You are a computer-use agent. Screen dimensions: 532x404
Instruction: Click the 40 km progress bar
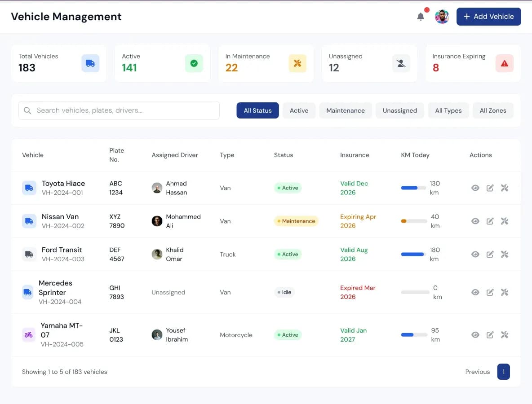tap(414, 221)
